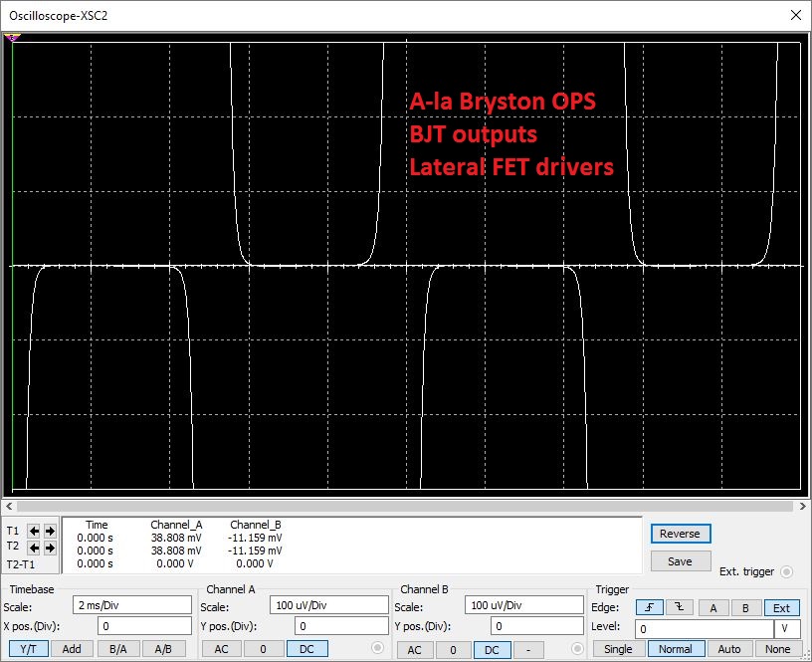The height and width of the screenshot is (662, 812).
Task: Click the Channel A terminal radio
Action: click(x=377, y=648)
